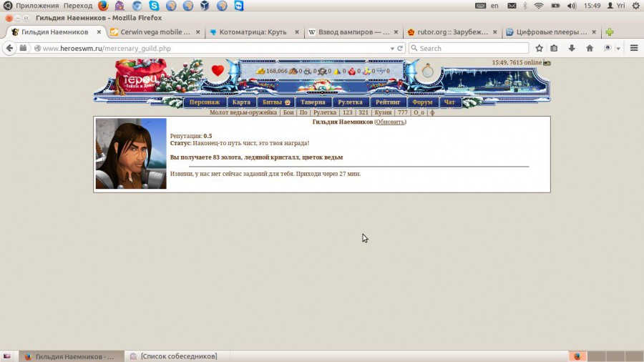Close the rutor.org tab

(x=495, y=31)
